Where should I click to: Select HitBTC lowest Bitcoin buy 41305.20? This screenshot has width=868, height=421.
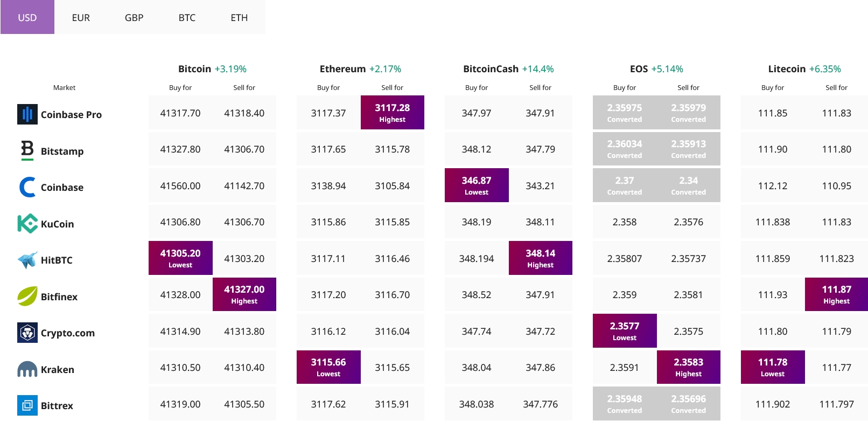pyautogui.click(x=180, y=258)
